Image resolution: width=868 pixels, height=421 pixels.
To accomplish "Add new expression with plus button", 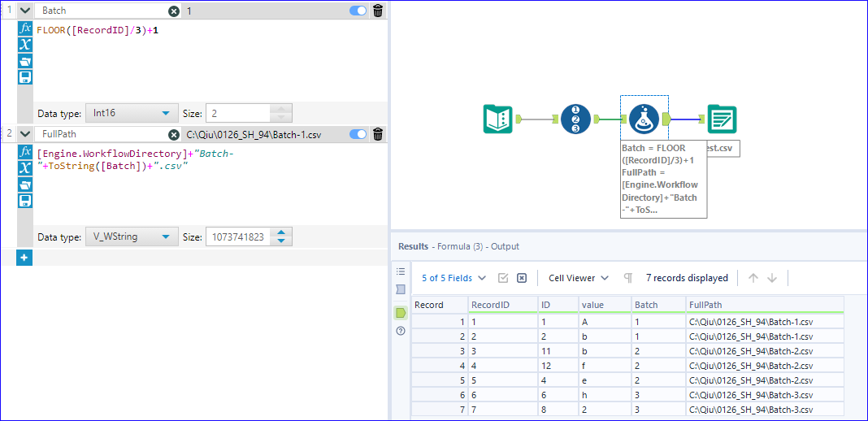I will 24,258.
